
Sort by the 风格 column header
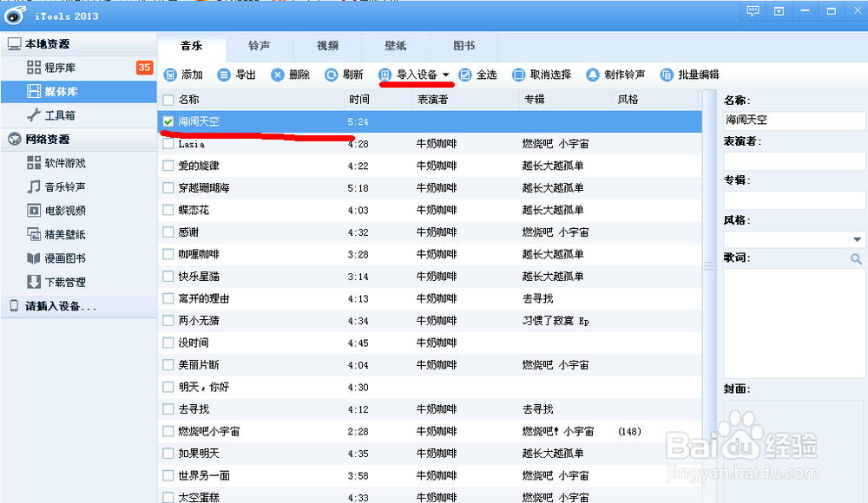[656, 100]
